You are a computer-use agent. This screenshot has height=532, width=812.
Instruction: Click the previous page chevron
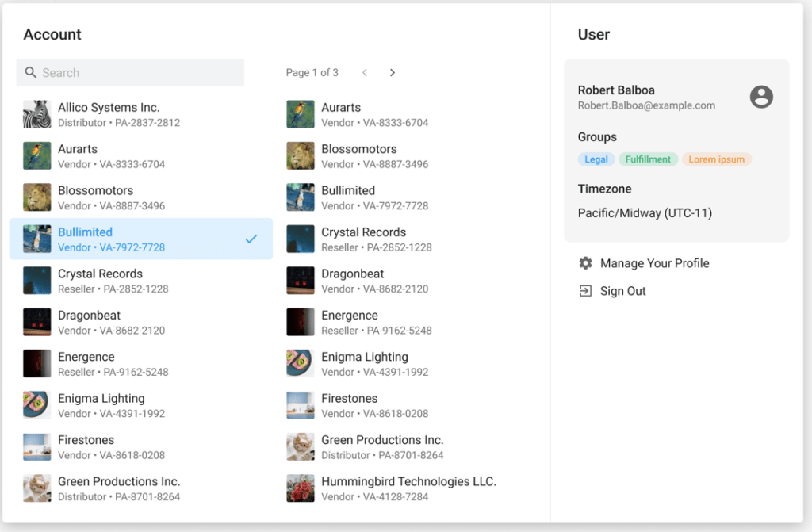(x=364, y=72)
